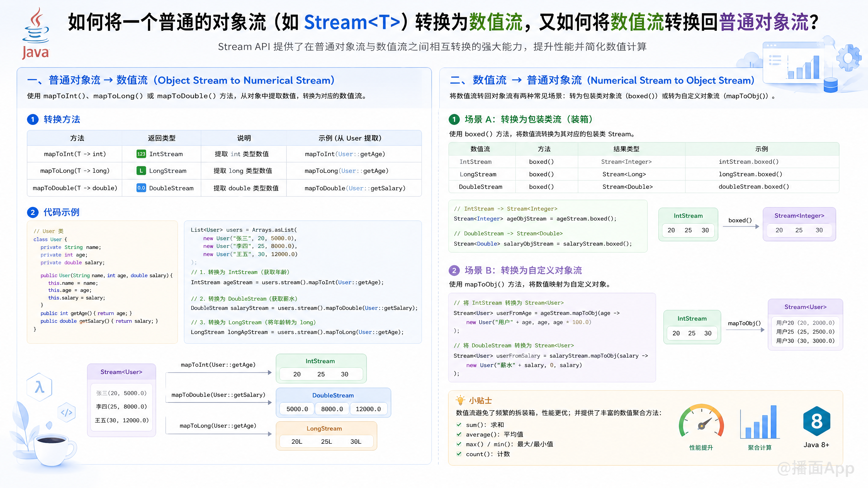Click the 代码示例 subheading
The height and width of the screenshot is (488, 868).
(62, 212)
